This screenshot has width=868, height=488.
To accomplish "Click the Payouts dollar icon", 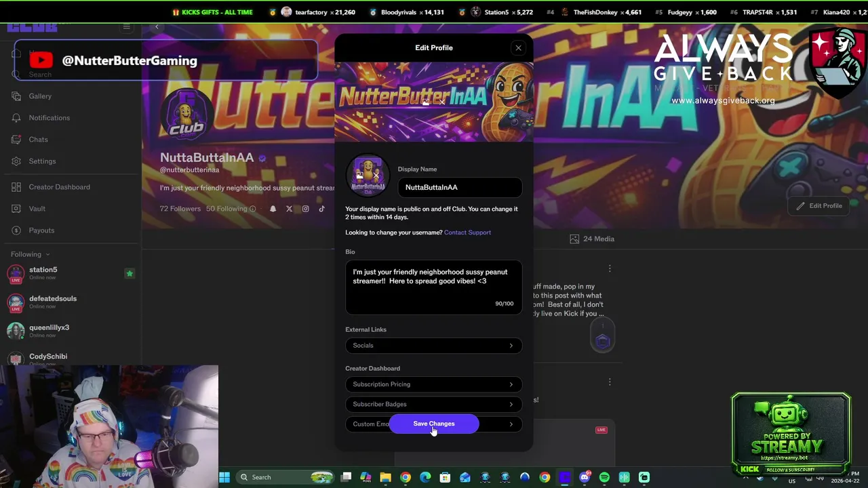I will [x=16, y=230].
